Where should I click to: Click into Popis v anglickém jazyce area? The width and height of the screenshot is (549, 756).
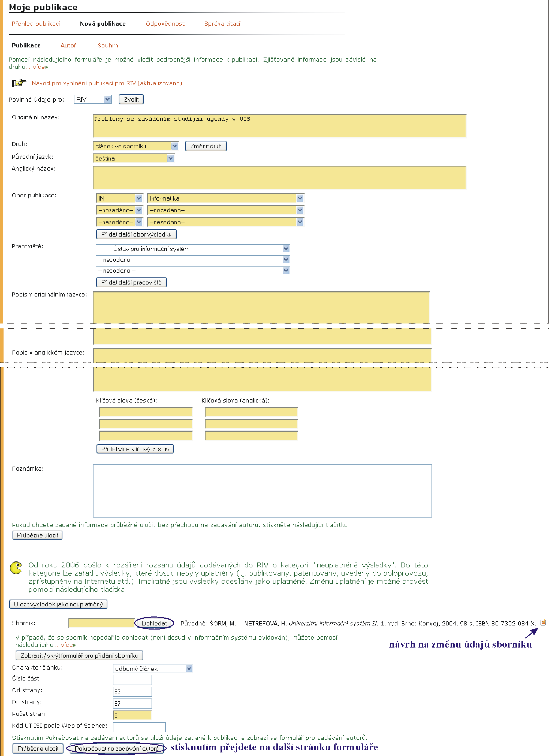tap(262, 356)
